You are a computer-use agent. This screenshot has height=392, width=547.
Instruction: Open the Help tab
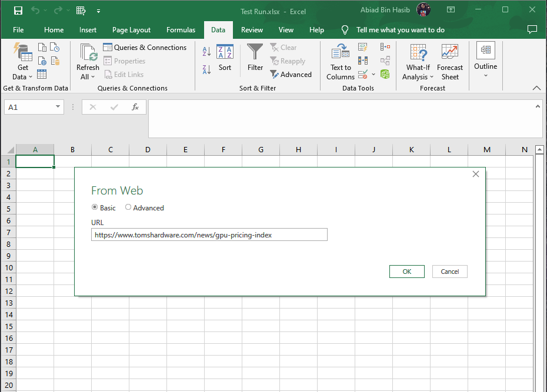(316, 30)
